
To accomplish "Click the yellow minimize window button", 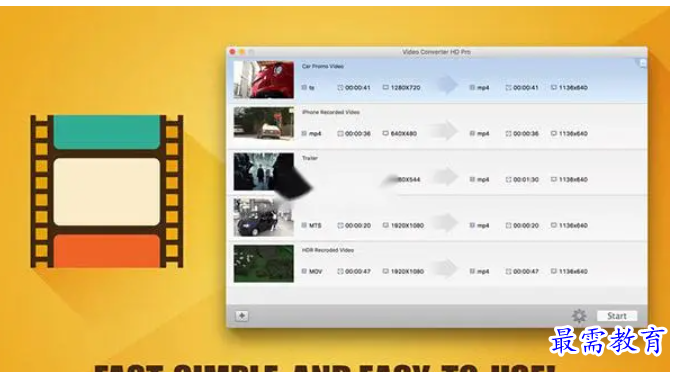I will [242, 52].
